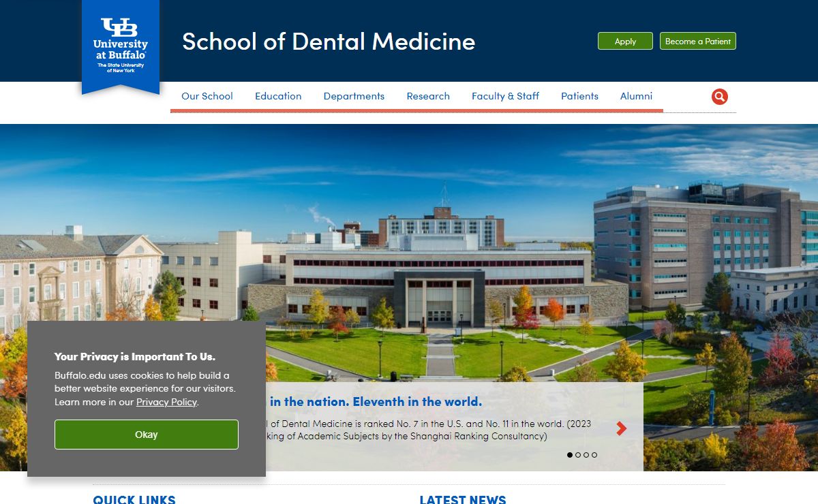The height and width of the screenshot is (504, 818).
Task: Click Your Privacy is Important To Us heading
Action: 135,356
